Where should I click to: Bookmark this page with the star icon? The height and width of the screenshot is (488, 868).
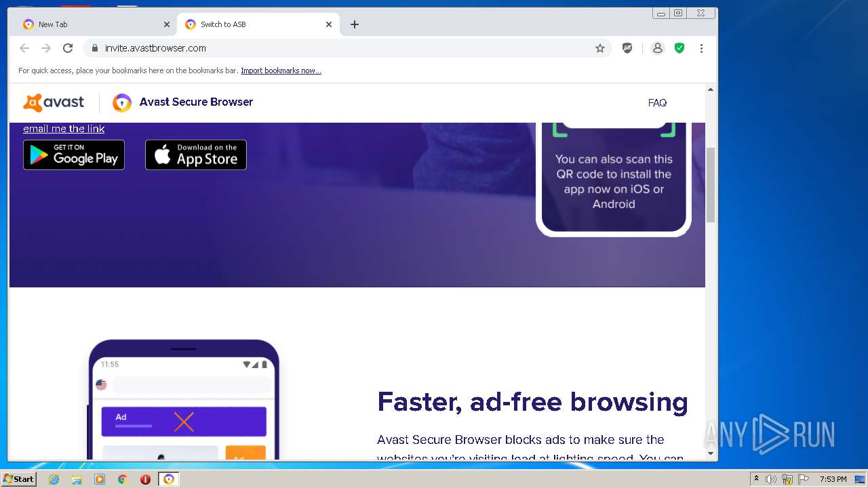(x=600, y=48)
